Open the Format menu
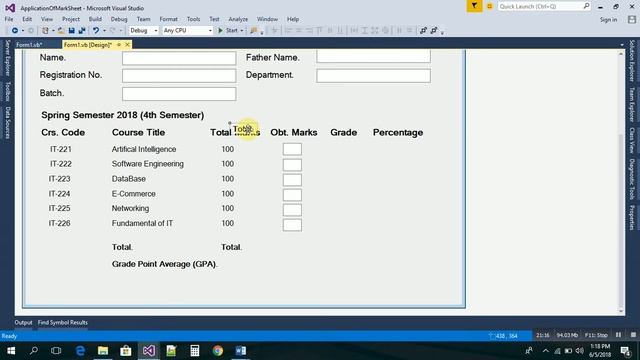This screenshot has height=360, width=640. [169, 19]
